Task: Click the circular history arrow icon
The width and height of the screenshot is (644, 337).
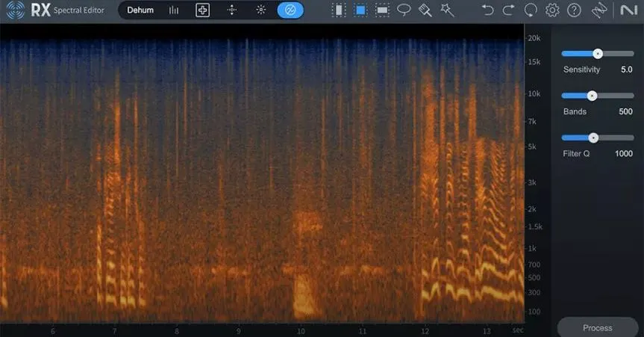Action: [x=531, y=10]
